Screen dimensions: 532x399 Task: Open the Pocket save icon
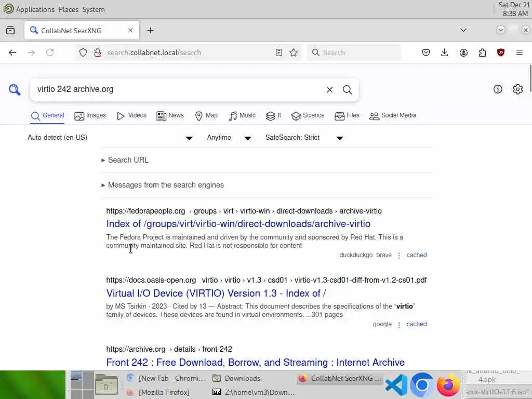pos(426,52)
